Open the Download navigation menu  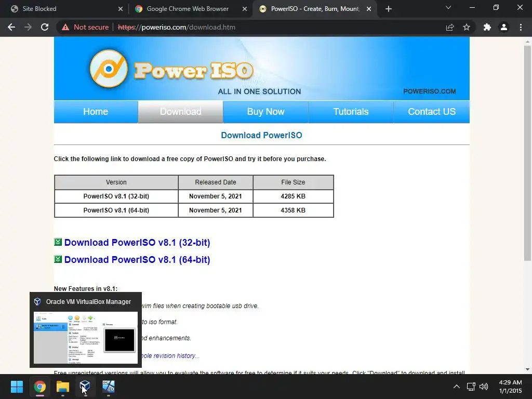pyautogui.click(x=180, y=112)
